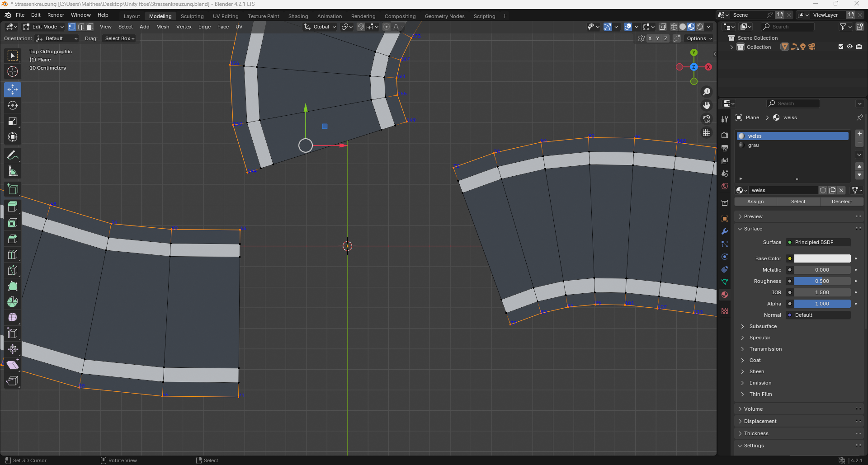Activate the Annotate tool
The width and height of the screenshot is (868, 465).
coord(13,155)
